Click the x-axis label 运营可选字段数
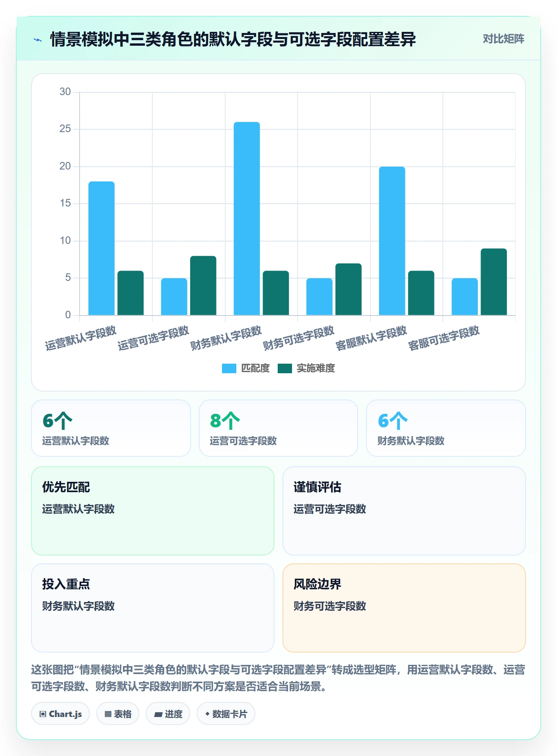The height and width of the screenshot is (756, 557). [x=153, y=338]
